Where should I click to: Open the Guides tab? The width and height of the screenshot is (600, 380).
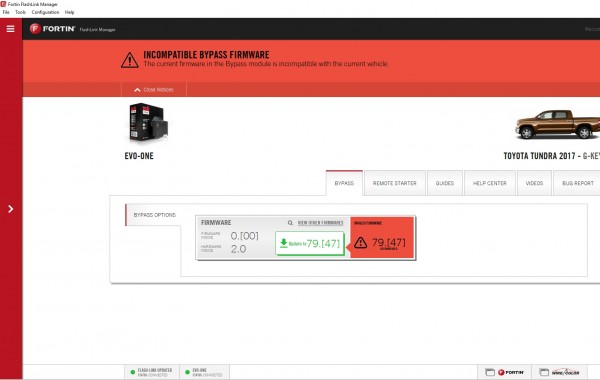[445, 183]
